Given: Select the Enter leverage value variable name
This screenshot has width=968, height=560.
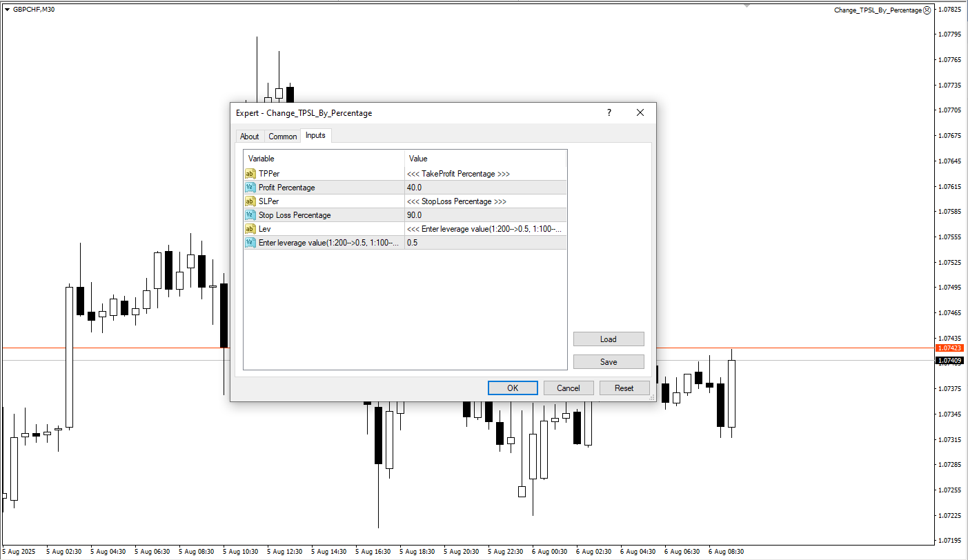Looking at the screenshot, I should click(330, 243).
